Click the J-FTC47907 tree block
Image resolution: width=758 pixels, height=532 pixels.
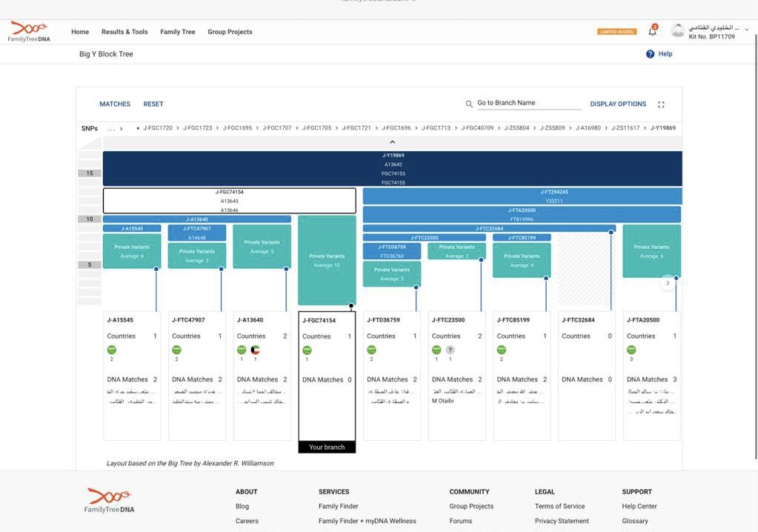point(197,233)
